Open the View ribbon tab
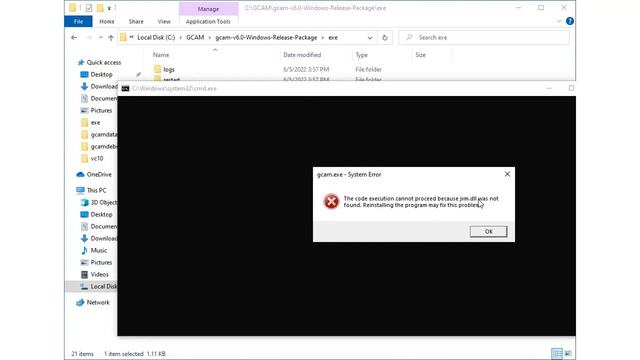The height and width of the screenshot is (360, 640). tap(164, 21)
